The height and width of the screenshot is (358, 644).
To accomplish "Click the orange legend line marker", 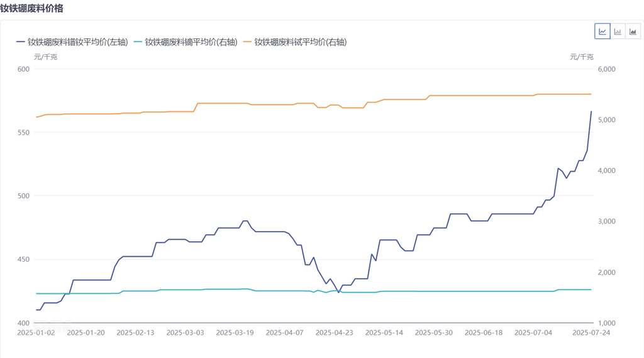I will [248, 42].
